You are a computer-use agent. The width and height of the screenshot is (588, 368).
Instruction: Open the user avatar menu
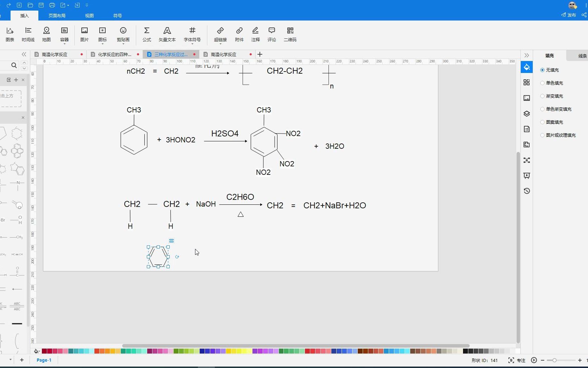pyautogui.click(x=573, y=5)
